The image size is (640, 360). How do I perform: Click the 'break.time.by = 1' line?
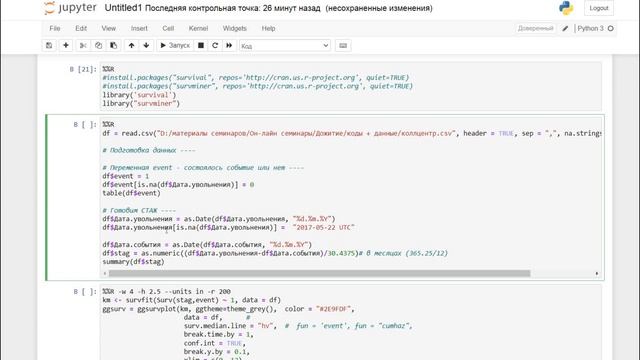tap(219, 334)
